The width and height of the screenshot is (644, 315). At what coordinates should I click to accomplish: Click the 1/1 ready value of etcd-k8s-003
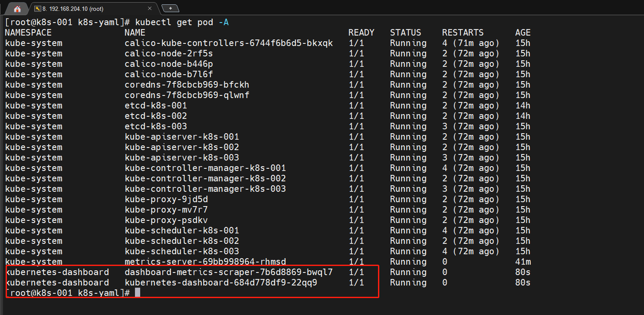[356, 126]
